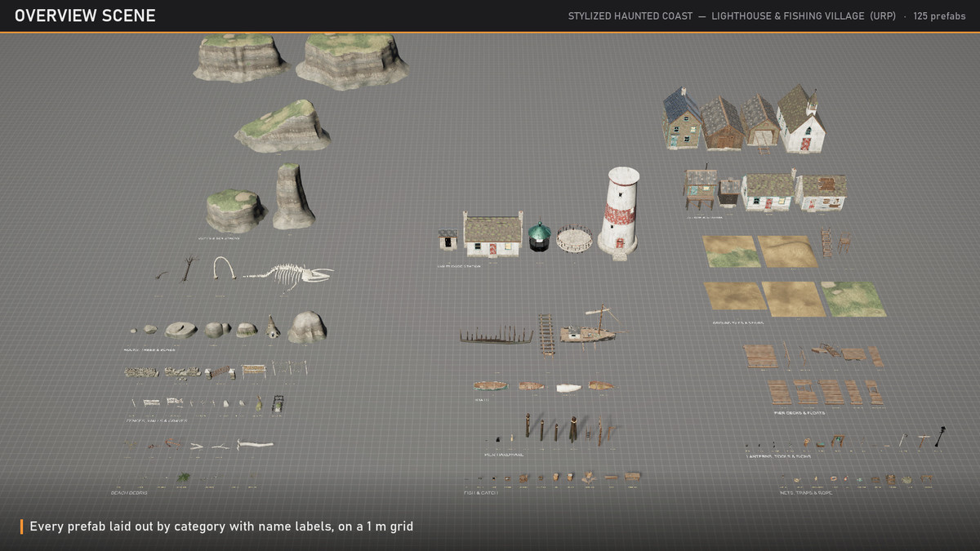
Task: Select the ground tile with curved path
Action: [787, 251]
